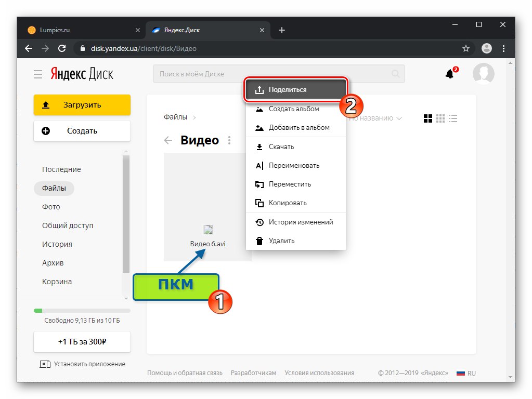Open the RU language selector
The height and width of the screenshot is (399, 532).
(x=466, y=373)
